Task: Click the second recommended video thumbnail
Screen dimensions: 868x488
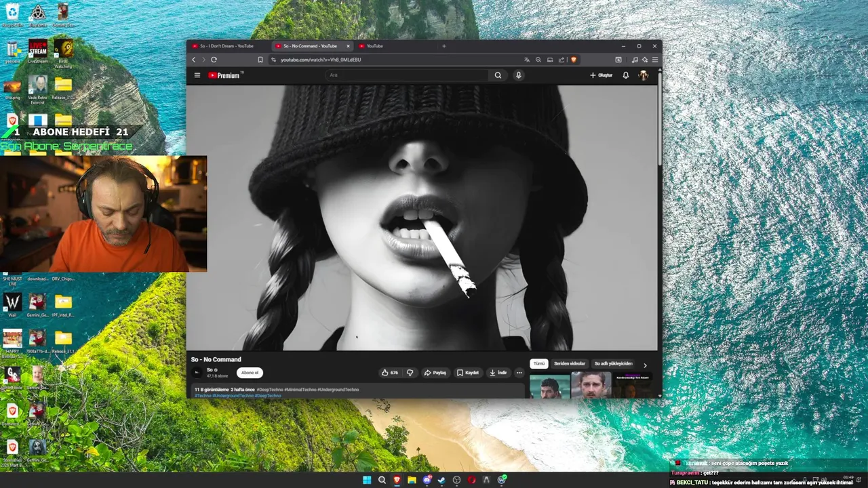Action: pyautogui.click(x=591, y=386)
